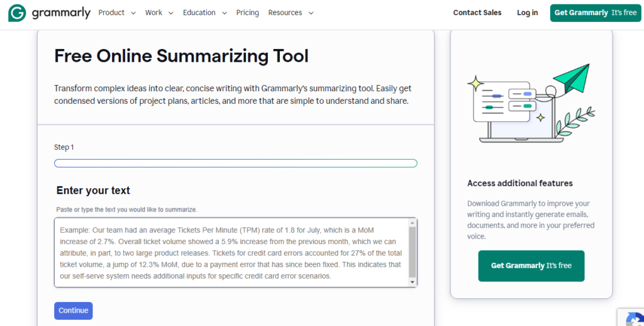Click the blue Continue button
Image resolution: width=644 pixels, height=326 pixels.
click(x=74, y=311)
